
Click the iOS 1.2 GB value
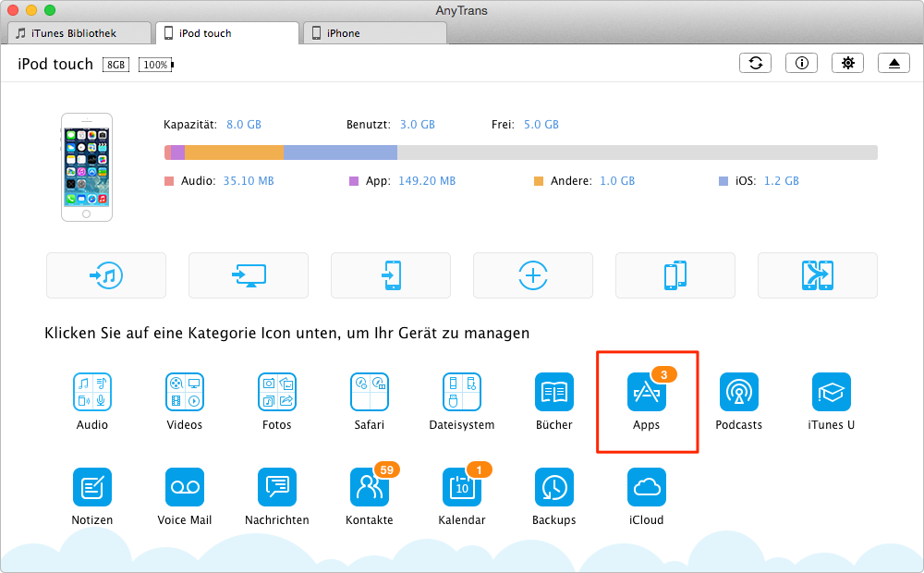pyautogui.click(x=782, y=181)
